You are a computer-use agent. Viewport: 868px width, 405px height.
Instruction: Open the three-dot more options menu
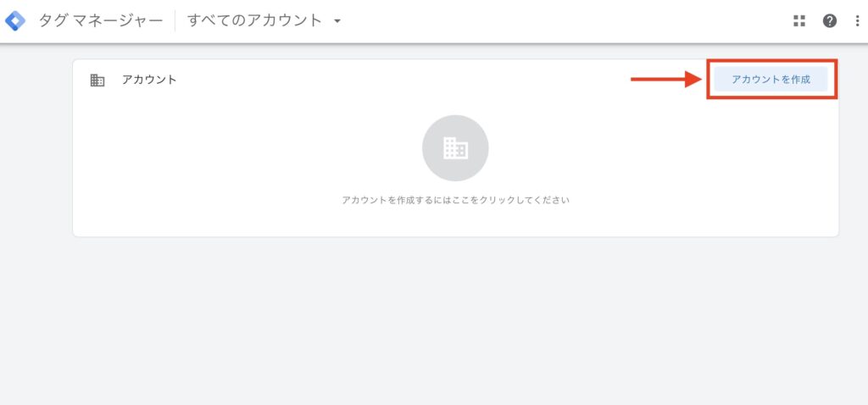pyautogui.click(x=858, y=21)
